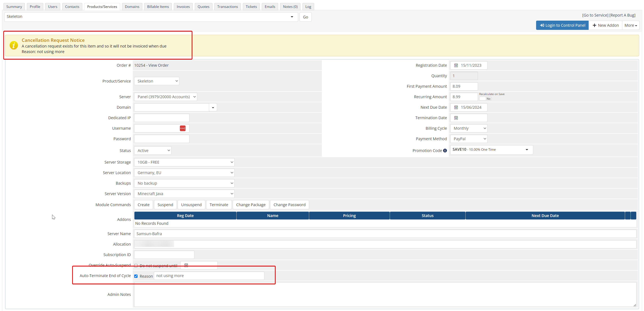Click the red username generator icon
The height and width of the screenshot is (311, 644).
[x=182, y=128]
